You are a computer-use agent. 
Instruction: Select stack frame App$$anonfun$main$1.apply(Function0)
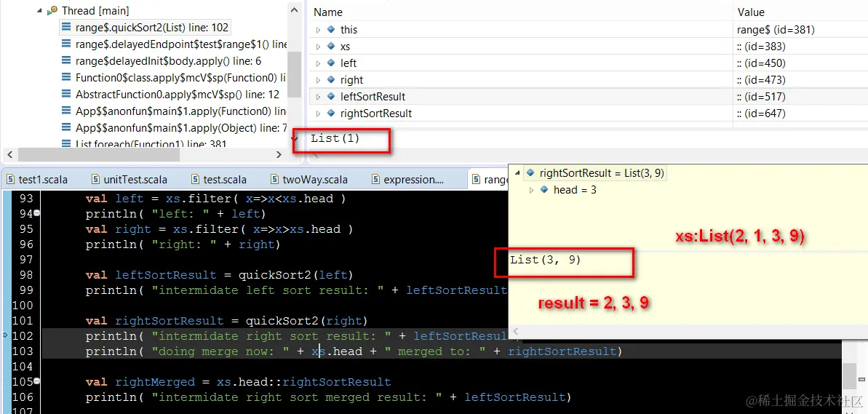pyautogui.click(x=180, y=111)
